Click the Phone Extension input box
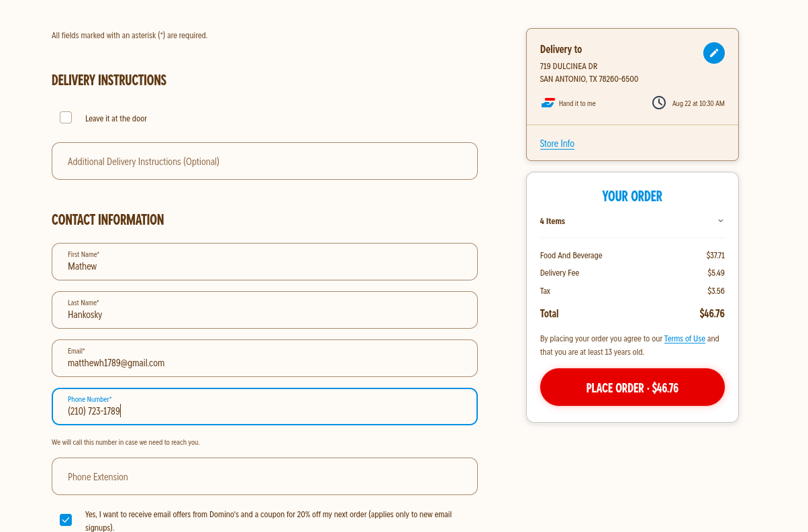The width and height of the screenshot is (808, 532). click(x=264, y=476)
